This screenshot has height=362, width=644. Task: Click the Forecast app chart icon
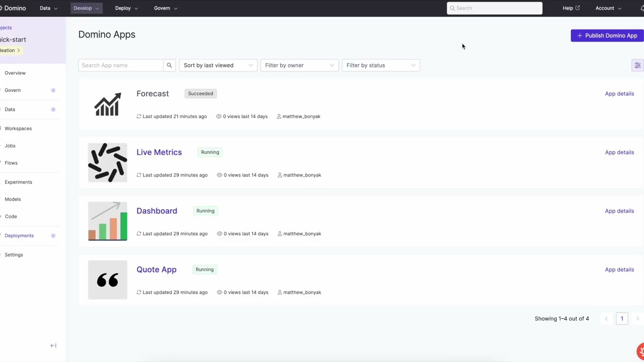pyautogui.click(x=108, y=104)
